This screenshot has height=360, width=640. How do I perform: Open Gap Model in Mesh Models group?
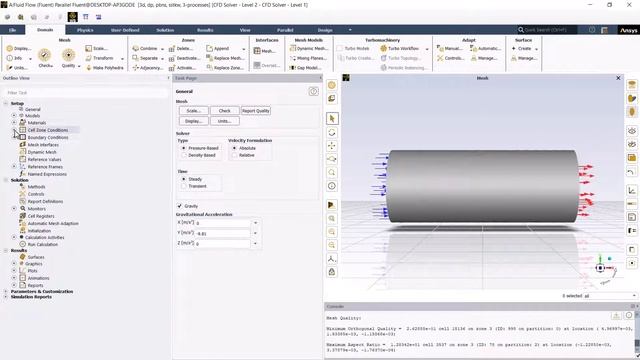(x=305, y=68)
